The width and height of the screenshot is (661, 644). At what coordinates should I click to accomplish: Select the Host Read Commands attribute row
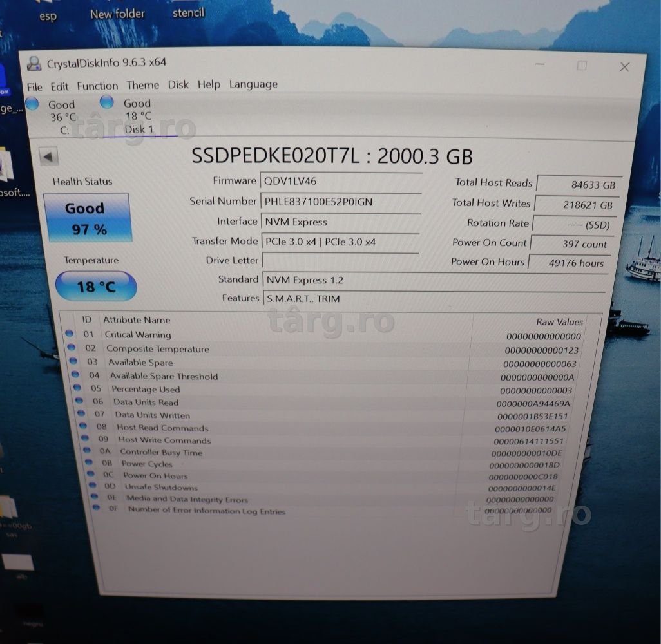324,428
